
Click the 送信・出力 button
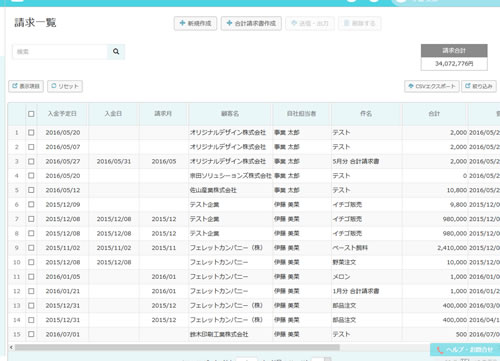click(310, 23)
